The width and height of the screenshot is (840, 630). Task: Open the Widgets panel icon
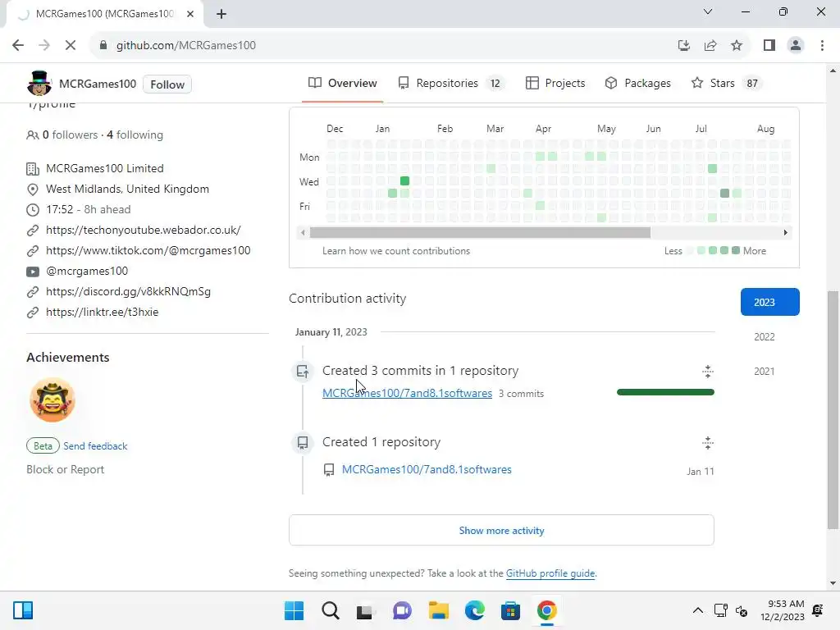point(23,610)
